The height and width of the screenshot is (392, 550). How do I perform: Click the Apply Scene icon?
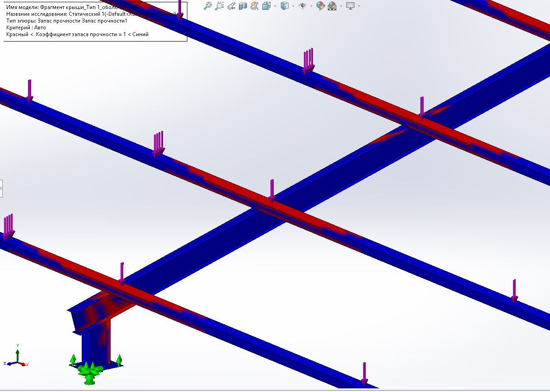[x=332, y=6]
